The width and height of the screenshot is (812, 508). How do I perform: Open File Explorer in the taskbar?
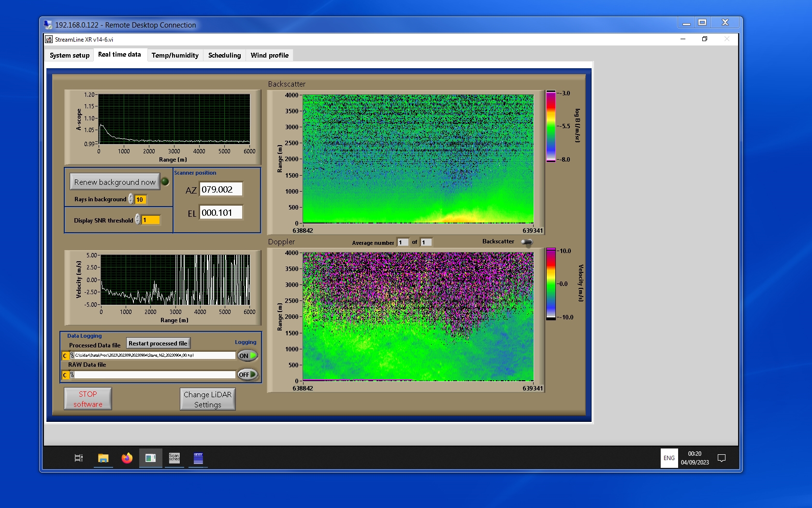click(103, 458)
